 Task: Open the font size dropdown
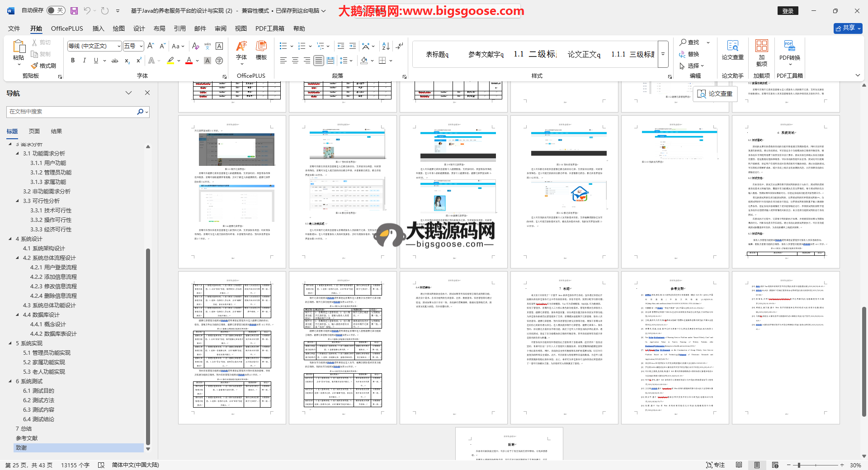(141, 46)
